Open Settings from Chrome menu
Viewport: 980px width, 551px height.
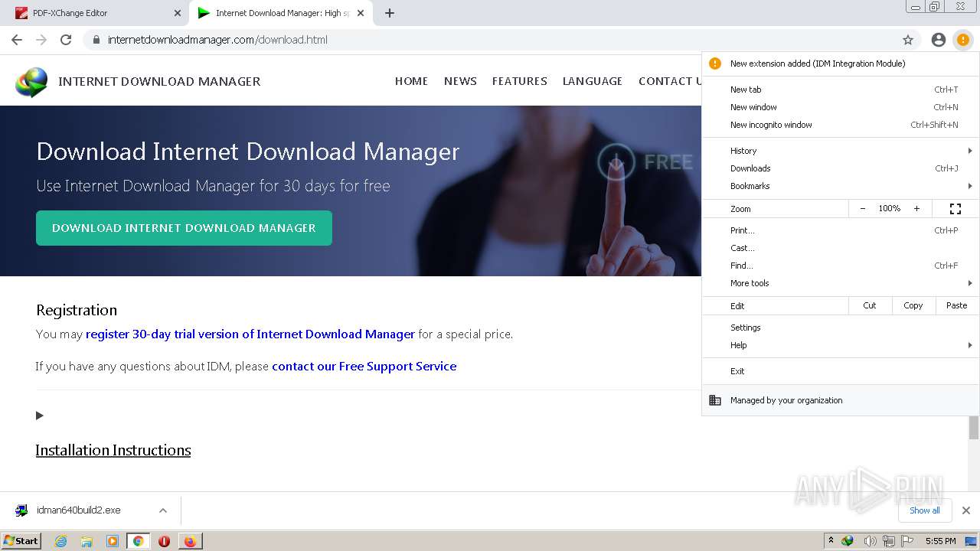pos(841,328)
